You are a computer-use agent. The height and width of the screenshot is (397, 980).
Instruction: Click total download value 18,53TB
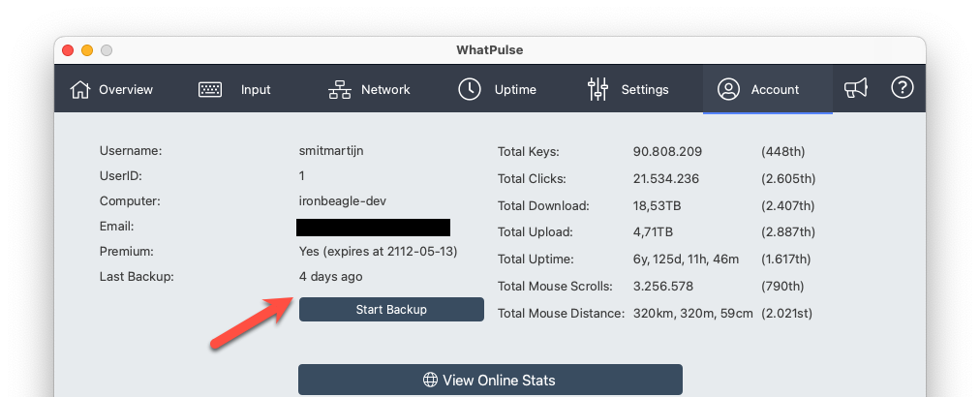(x=658, y=205)
